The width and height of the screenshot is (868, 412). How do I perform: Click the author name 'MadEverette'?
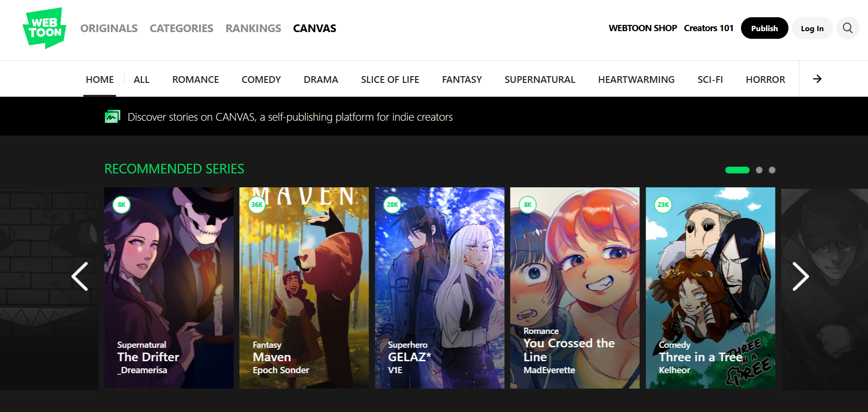click(549, 370)
